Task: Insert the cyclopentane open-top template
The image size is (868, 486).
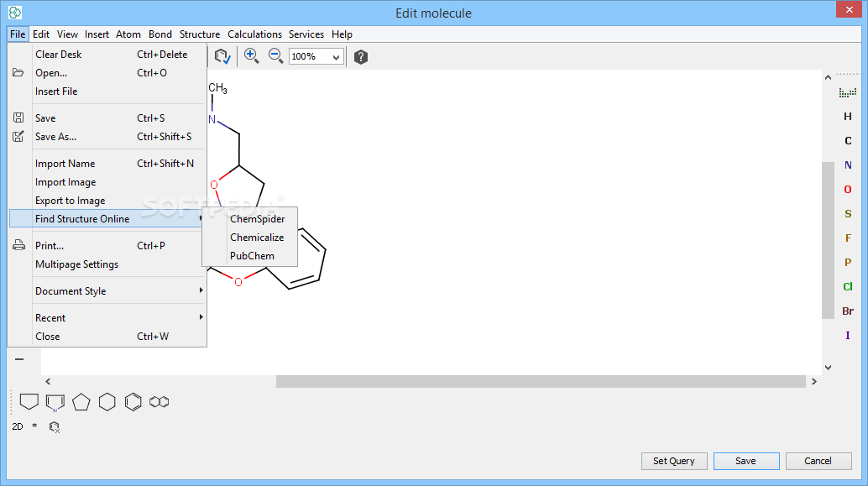Action: pos(29,401)
